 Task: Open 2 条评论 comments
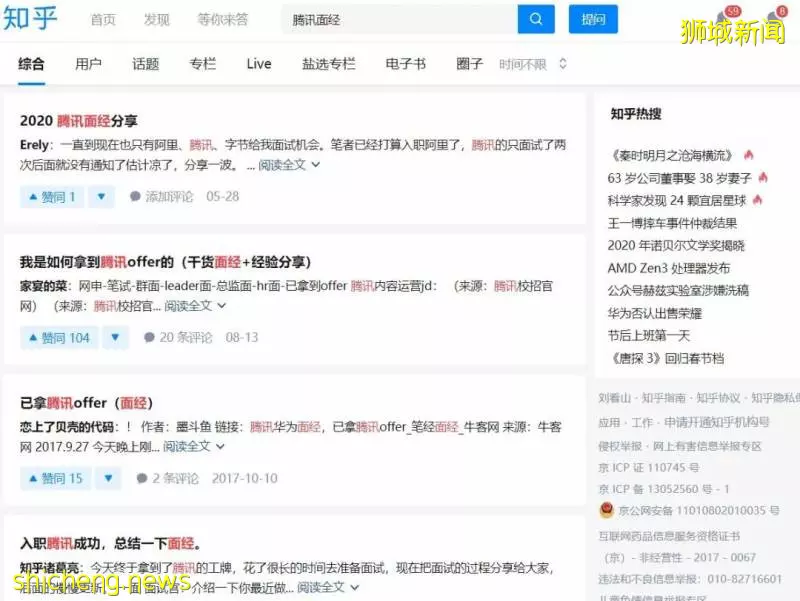click(168, 478)
